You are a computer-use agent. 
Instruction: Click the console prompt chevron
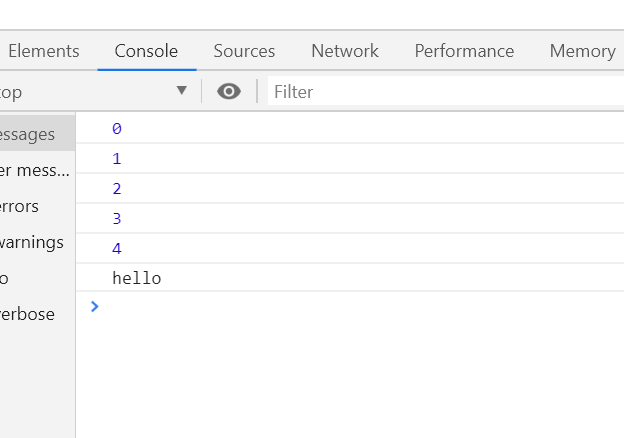95,306
